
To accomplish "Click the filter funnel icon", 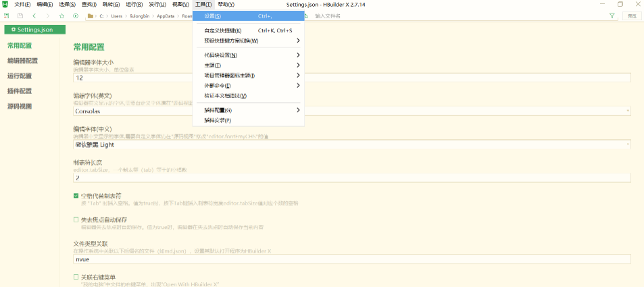I will pyautogui.click(x=612, y=16).
